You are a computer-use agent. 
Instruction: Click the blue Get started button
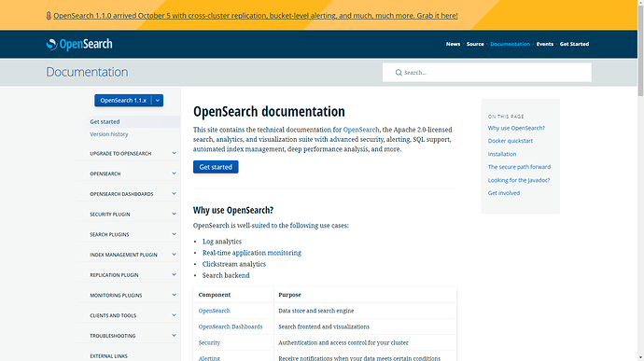click(x=216, y=167)
